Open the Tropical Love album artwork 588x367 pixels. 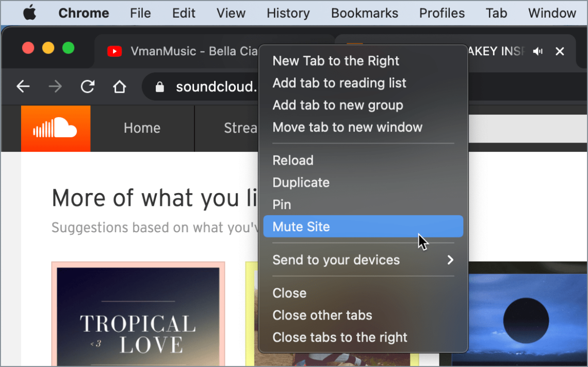(138, 314)
